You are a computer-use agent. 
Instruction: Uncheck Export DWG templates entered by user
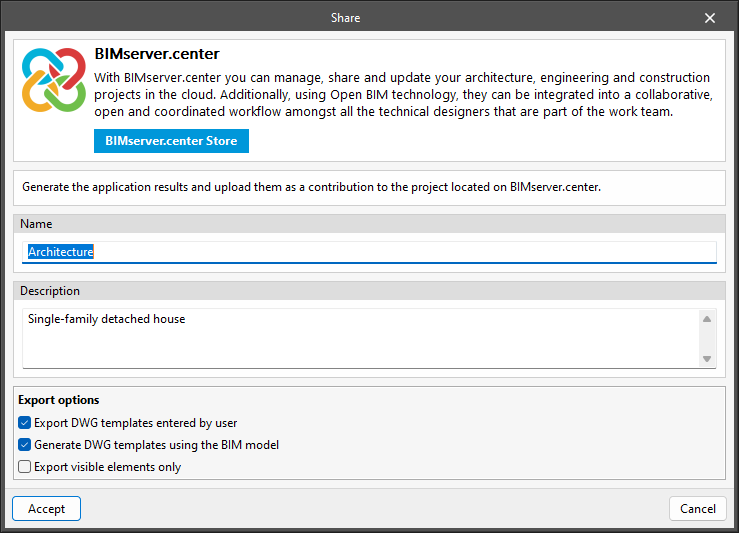point(25,423)
